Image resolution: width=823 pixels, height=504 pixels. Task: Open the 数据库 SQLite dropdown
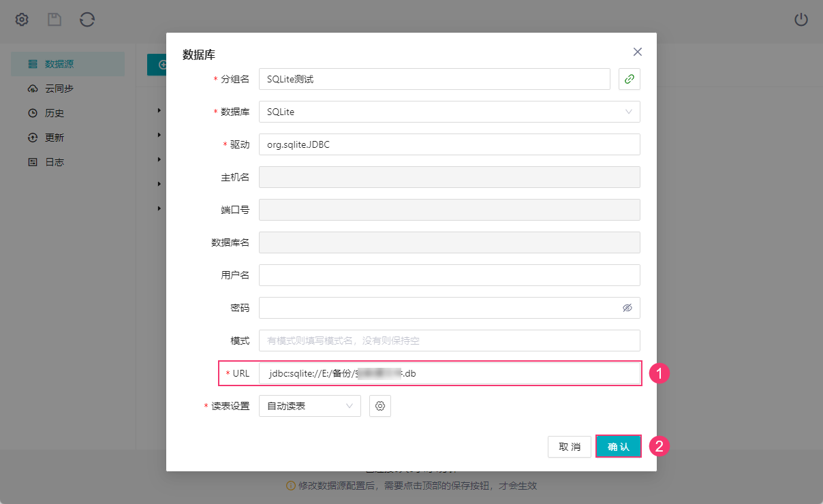(x=450, y=112)
